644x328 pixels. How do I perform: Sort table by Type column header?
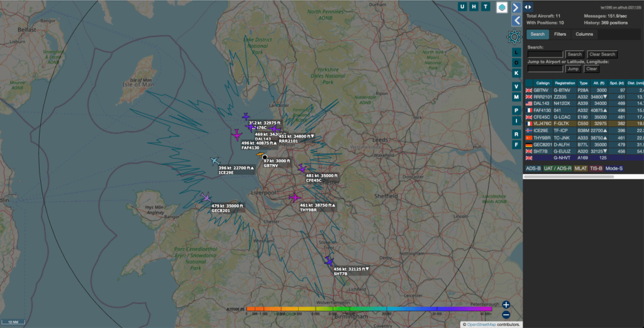pyautogui.click(x=583, y=83)
